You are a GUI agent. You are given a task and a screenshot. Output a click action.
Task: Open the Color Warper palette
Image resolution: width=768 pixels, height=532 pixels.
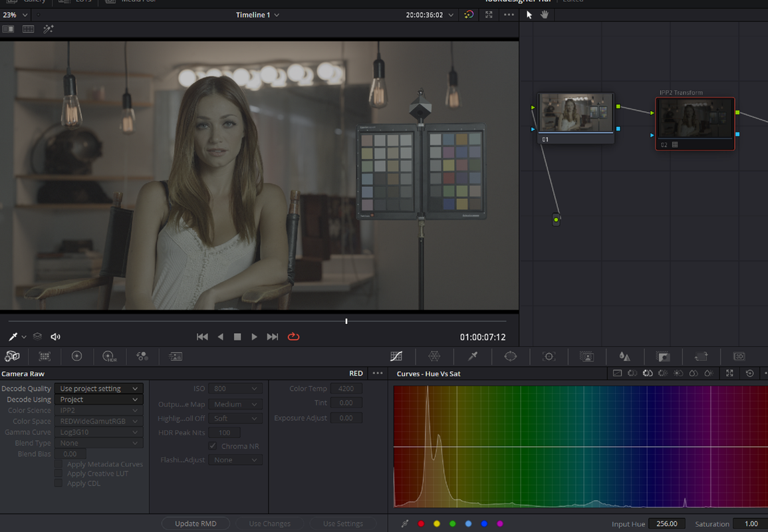[434, 356]
